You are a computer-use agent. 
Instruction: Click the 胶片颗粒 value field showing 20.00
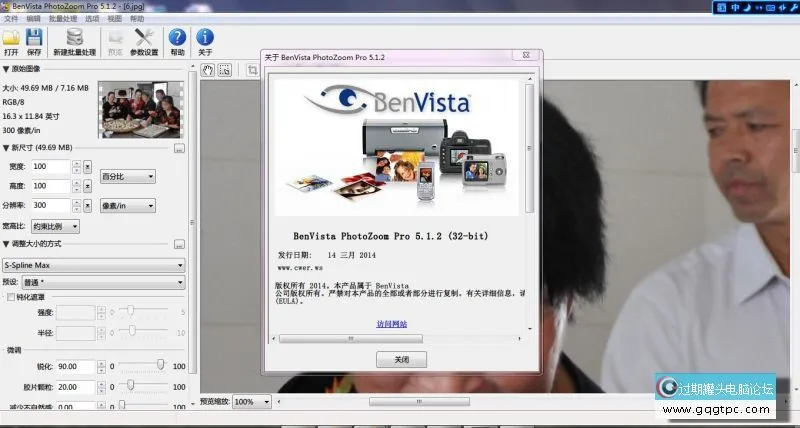76,387
